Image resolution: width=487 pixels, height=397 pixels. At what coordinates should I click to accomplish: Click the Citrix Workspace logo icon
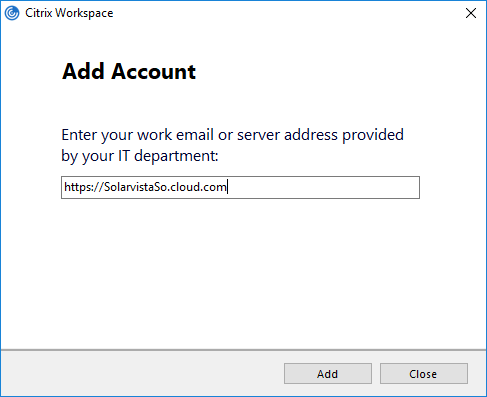12,13
